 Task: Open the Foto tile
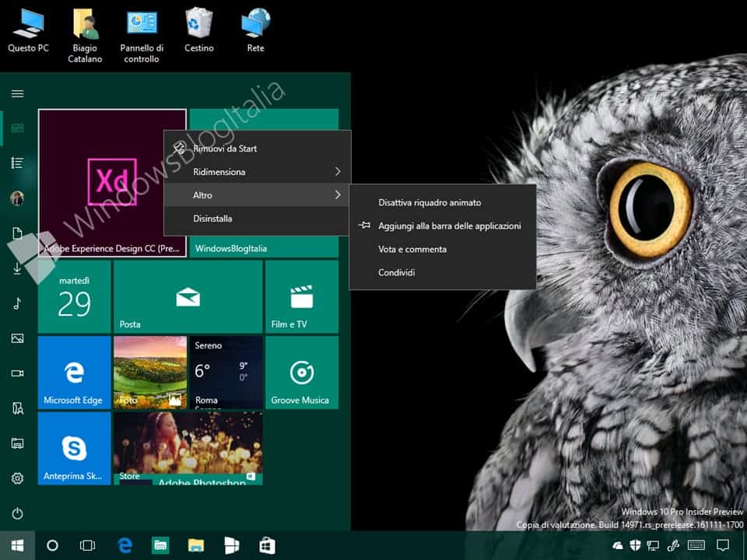tap(150, 373)
